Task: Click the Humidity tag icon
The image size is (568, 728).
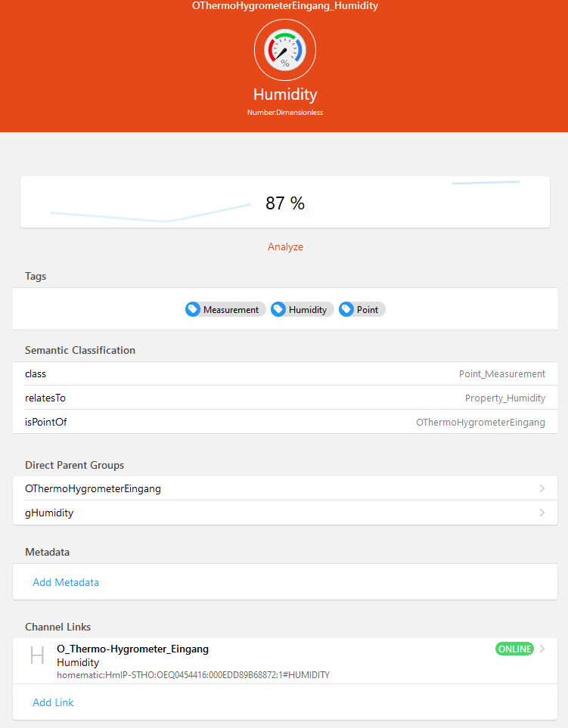Action: 278,309
